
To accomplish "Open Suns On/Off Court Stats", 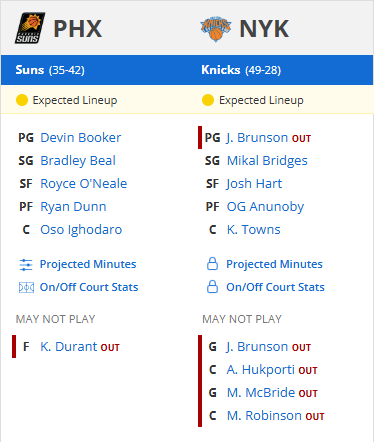I will coord(89,287).
